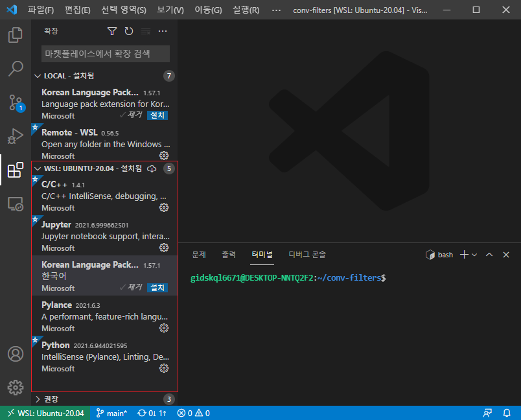Open the Source Control view with pending change
521x420 pixels.
[16, 102]
